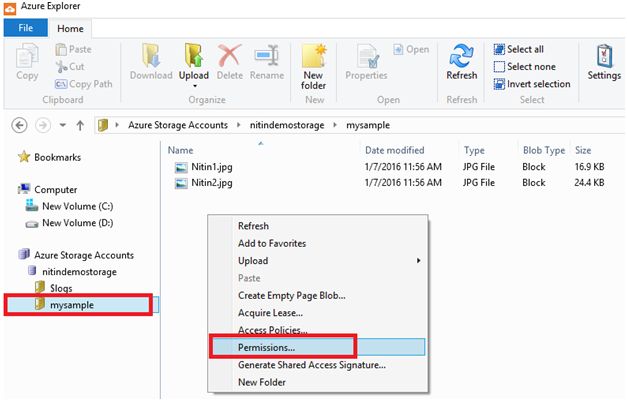Click the Open ribbon button
This screenshot has height=401, width=627.
(x=411, y=50)
